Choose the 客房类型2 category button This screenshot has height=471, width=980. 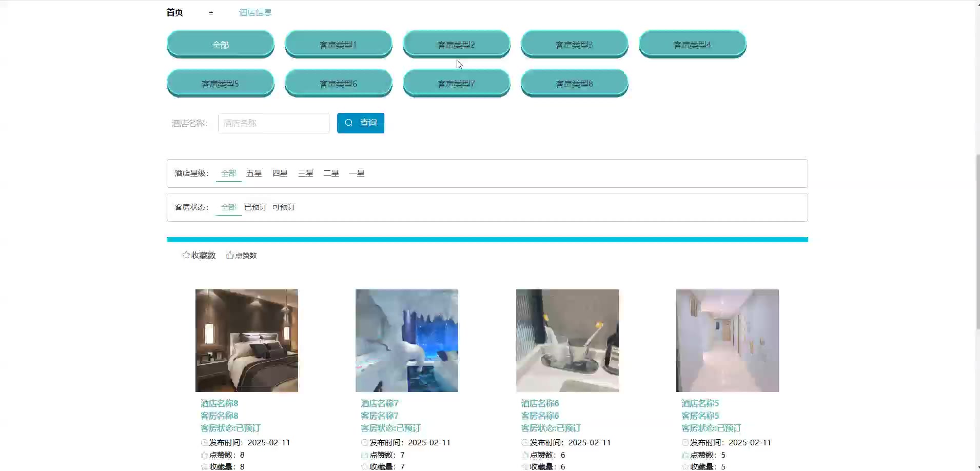457,44
